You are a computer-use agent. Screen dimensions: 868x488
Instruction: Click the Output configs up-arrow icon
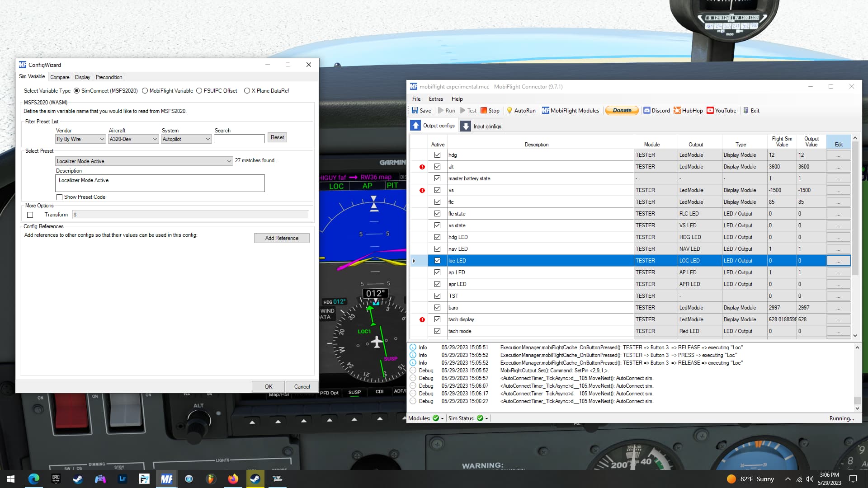coord(415,126)
